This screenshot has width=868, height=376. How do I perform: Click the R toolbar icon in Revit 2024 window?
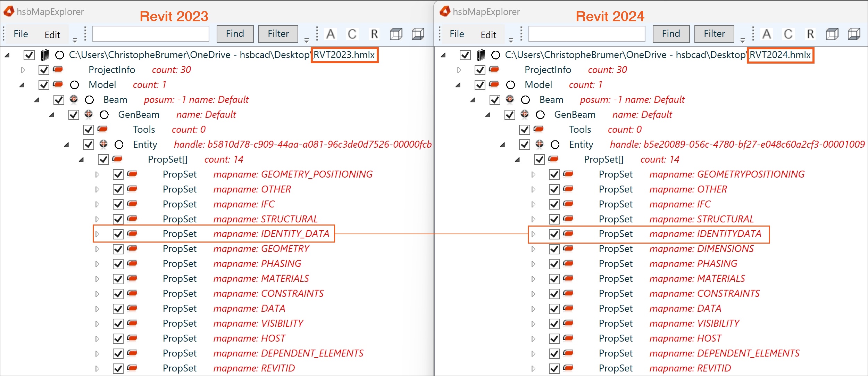810,34
